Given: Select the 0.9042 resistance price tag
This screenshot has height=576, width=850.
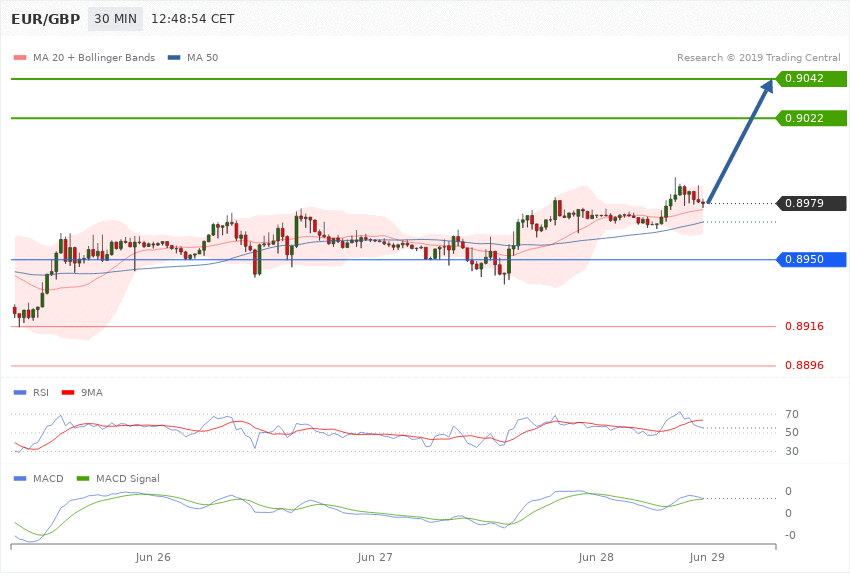Looking at the screenshot, I should [811, 79].
